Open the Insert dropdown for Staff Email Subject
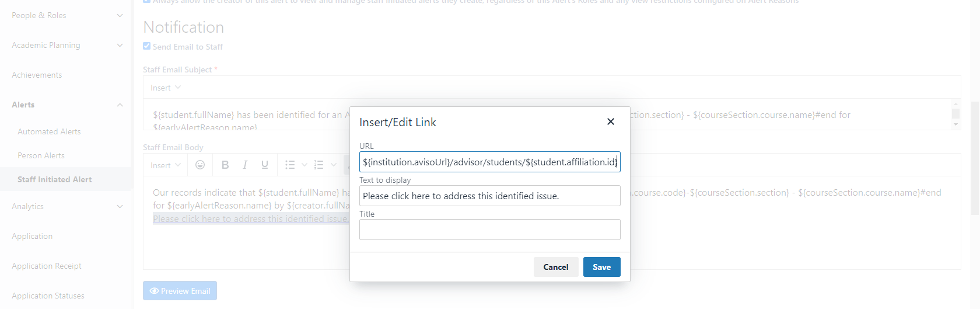Screen dimensions: 980x309 coord(166,88)
